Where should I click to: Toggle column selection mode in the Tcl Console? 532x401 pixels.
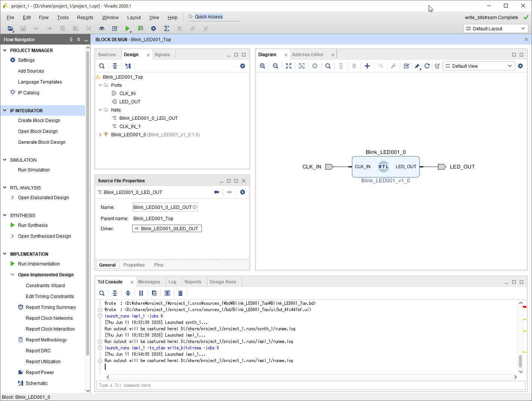click(x=167, y=293)
